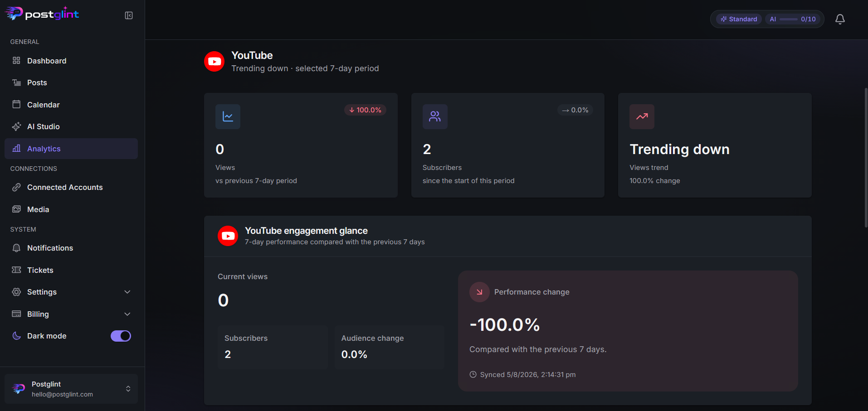Click the 100.0% decrease badge on Views
868x411 pixels.
pyautogui.click(x=365, y=110)
